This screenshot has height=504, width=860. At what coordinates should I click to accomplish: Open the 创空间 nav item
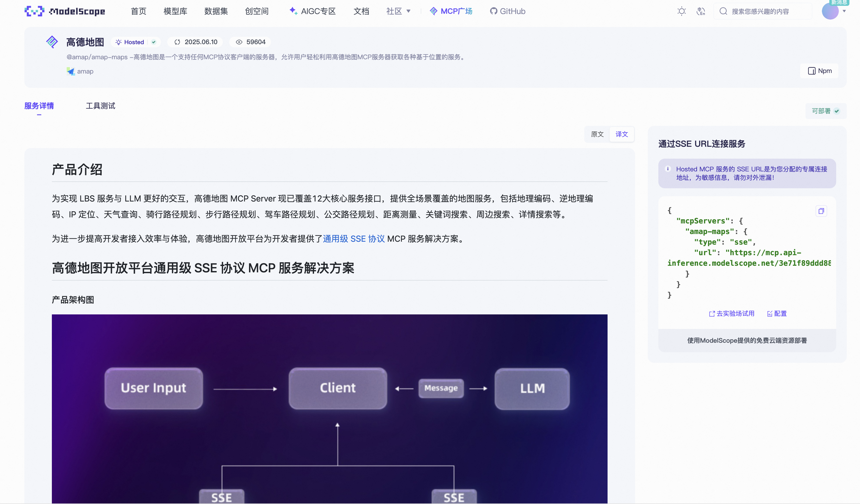click(x=257, y=11)
